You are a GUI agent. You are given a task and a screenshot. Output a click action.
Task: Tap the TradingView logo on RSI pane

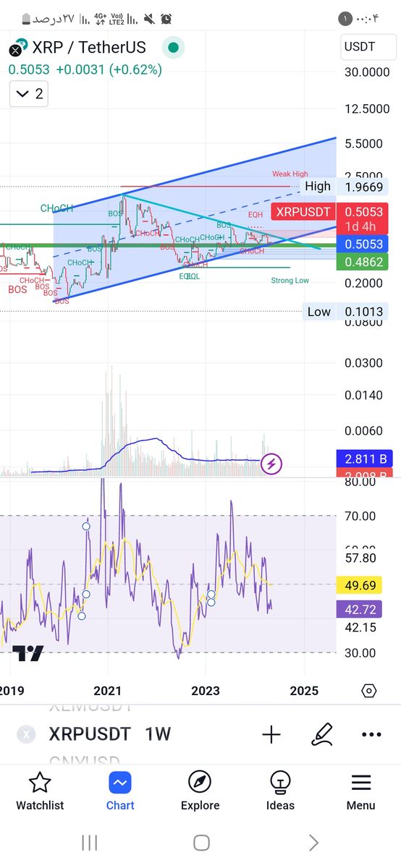coord(28,653)
